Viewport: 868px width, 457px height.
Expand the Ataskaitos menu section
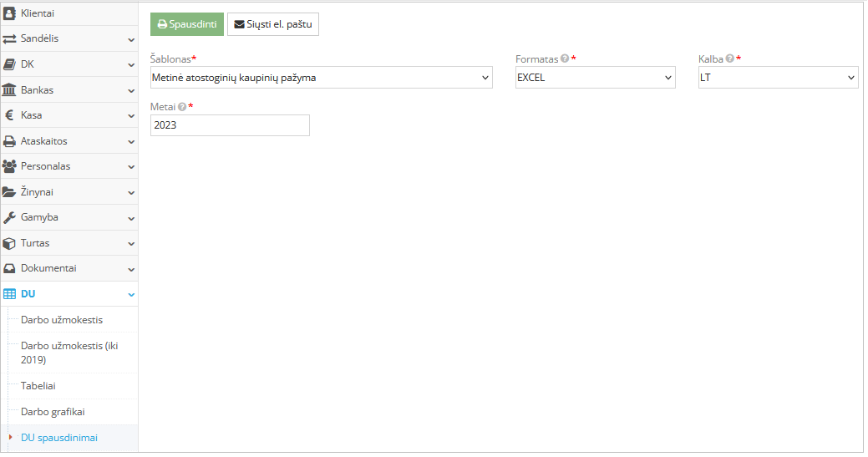click(x=69, y=141)
